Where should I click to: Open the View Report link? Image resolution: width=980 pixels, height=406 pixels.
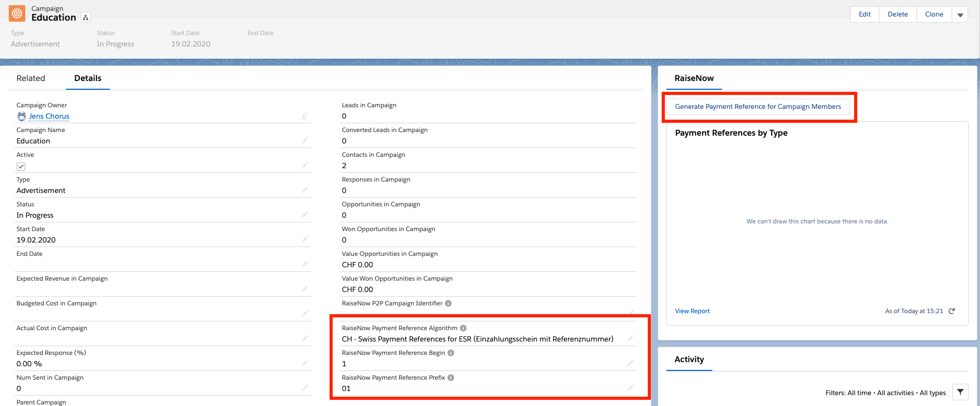tap(692, 311)
